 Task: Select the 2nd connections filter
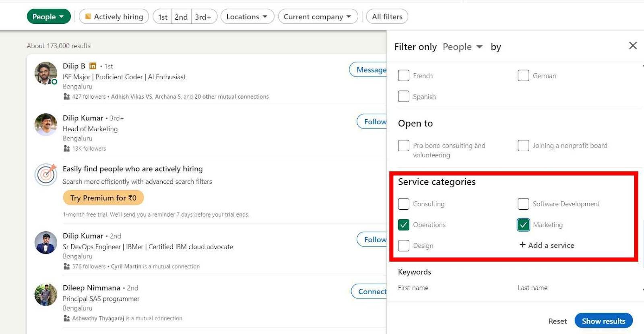[x=181, y=17]
